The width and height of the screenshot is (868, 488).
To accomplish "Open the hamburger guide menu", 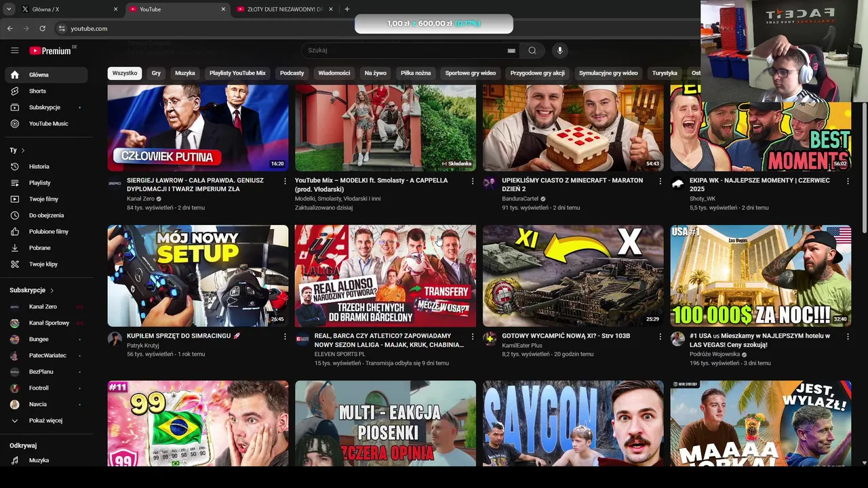I will pos(14,50).
